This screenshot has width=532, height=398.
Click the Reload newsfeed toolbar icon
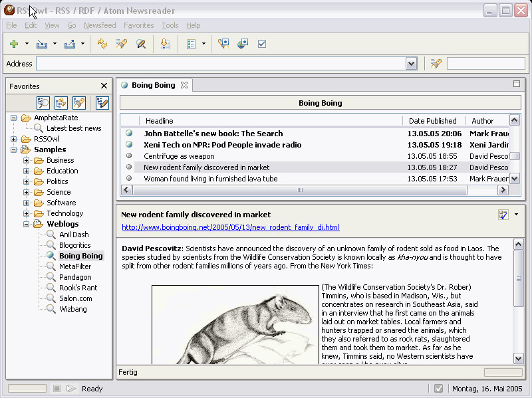click(102, 44)
